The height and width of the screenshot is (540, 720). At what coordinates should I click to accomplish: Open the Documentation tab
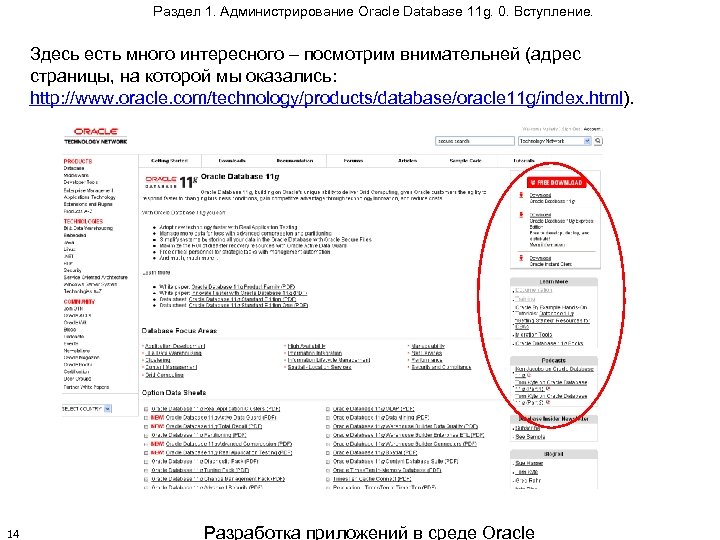(295, 161)
